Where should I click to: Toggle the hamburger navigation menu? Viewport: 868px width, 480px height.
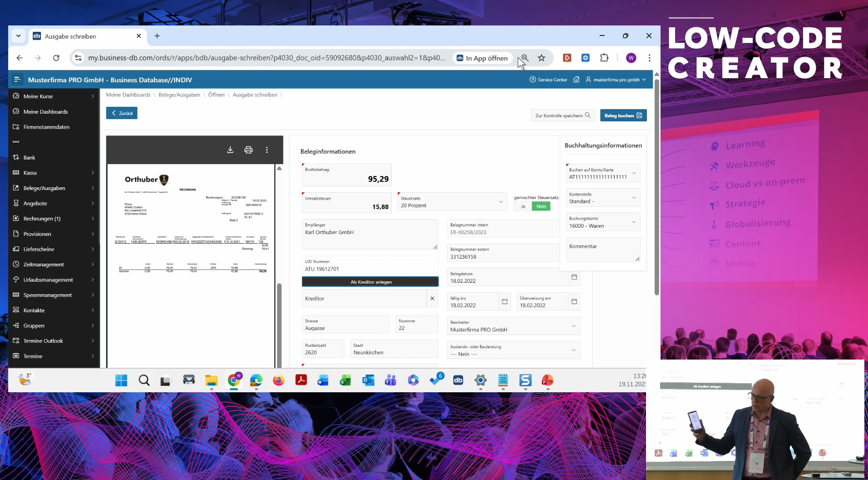click(x=17, y=80)
